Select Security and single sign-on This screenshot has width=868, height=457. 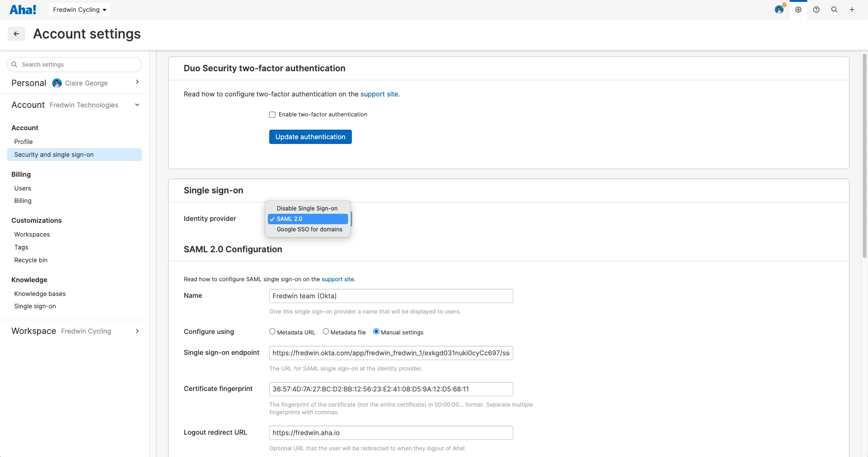click(x=75, y=154)
